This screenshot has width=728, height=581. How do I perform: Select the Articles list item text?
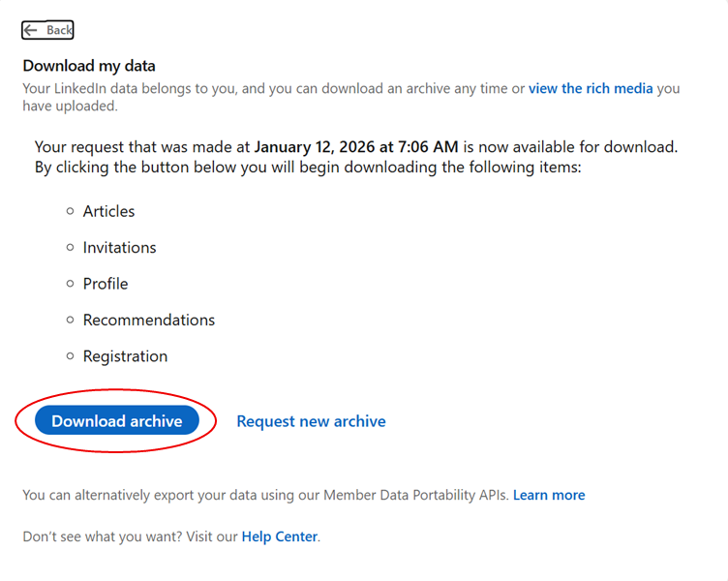[108, 211]
